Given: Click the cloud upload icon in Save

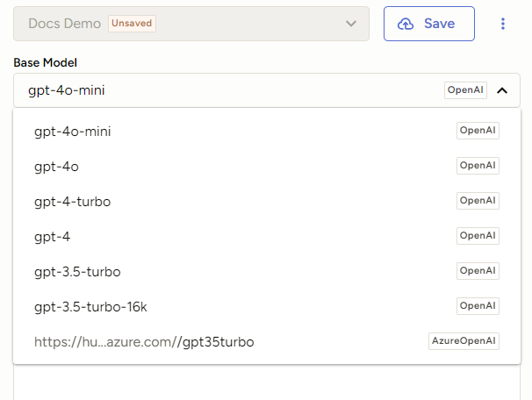Looking at the screenshot, I should pos(406,24).
